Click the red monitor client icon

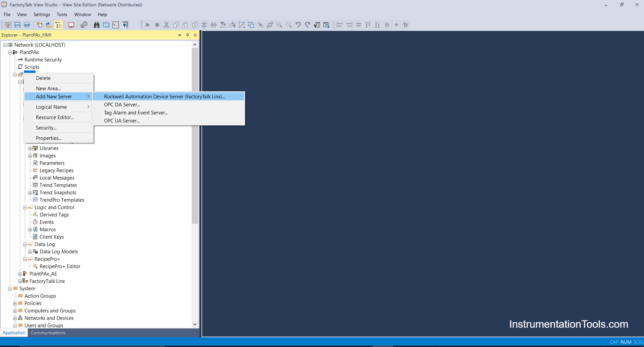click(x=71, y=25)
